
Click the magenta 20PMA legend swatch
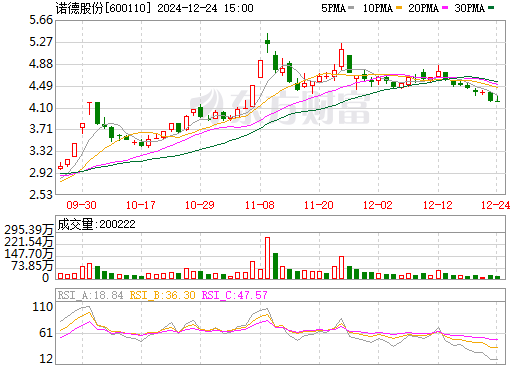(x=445, y=7)
